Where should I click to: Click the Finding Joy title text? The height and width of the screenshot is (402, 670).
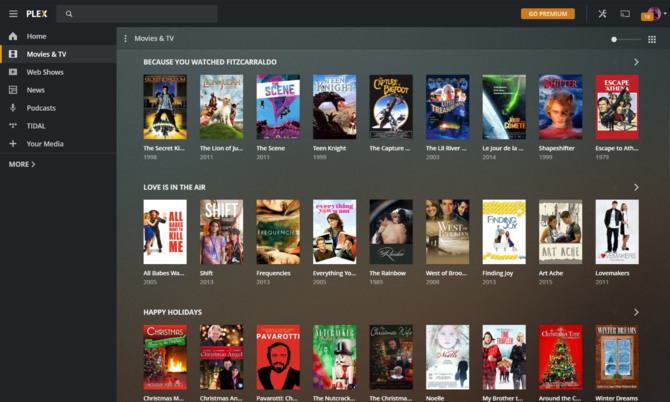[498, 273]
